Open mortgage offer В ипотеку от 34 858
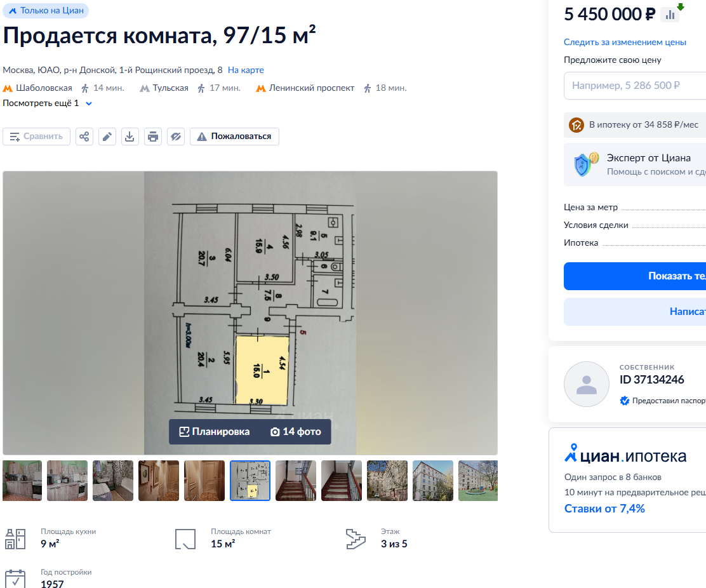Image resolution: width=706 pixels, height=588 pixels. tap(635, 124)
